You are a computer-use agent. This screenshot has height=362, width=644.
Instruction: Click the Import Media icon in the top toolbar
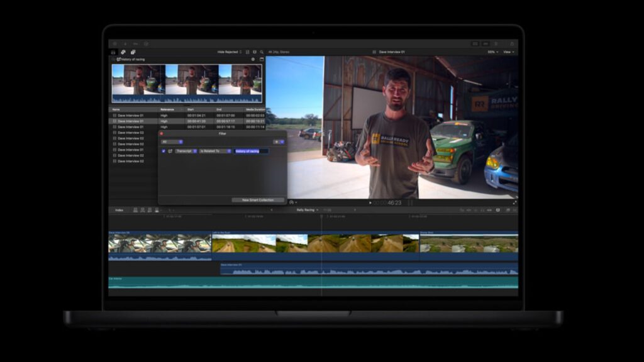pos(114,44)
